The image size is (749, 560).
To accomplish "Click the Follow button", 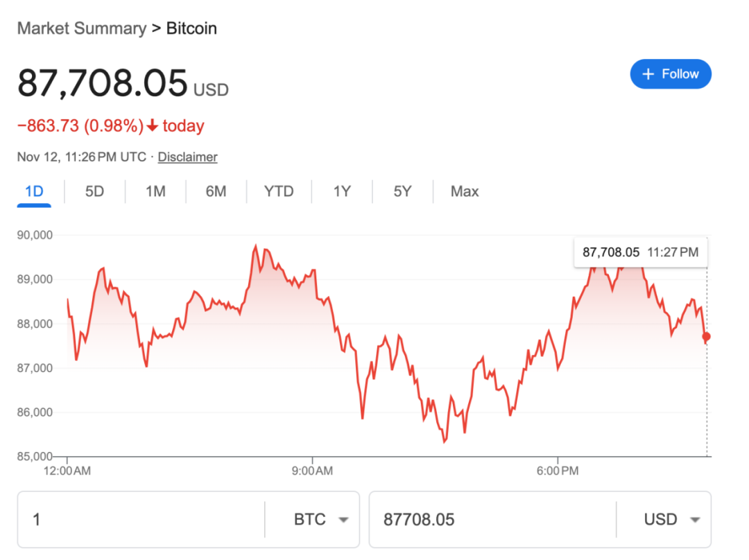I will coord(670,74).
